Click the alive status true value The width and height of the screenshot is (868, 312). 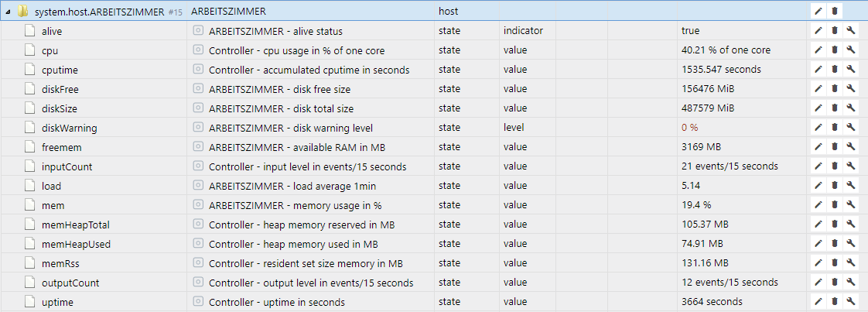[x=690, y=31]
